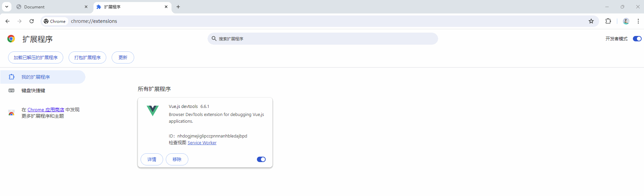Open the Service Worker inspect link

pyautogui.click(x=202, y=143)
